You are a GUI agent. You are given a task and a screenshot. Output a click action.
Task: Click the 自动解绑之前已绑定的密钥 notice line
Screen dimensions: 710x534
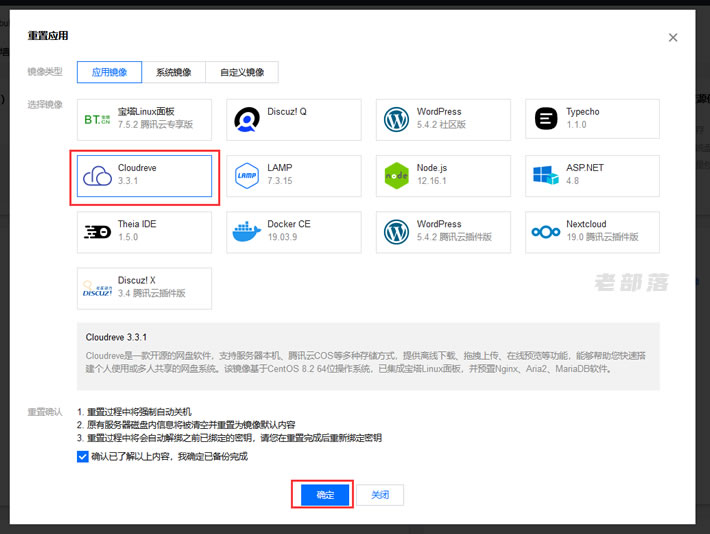(x=230, y=438)
